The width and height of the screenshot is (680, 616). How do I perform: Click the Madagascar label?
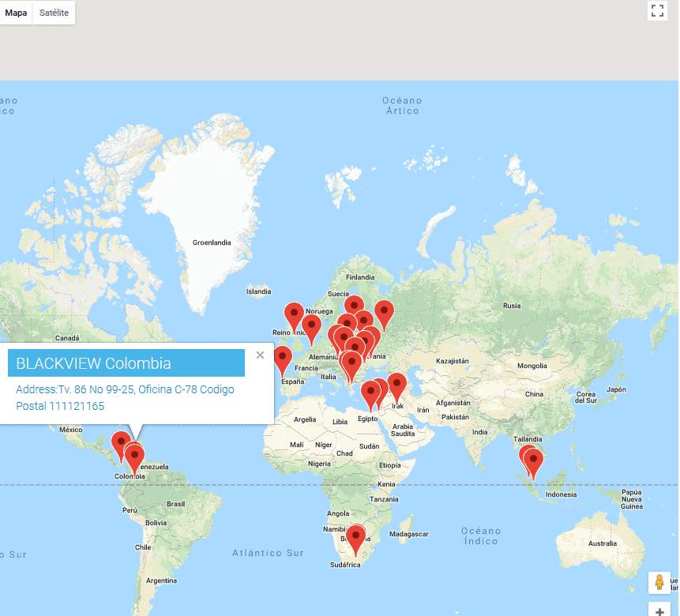pyautogui.click(x=408, y=534)
